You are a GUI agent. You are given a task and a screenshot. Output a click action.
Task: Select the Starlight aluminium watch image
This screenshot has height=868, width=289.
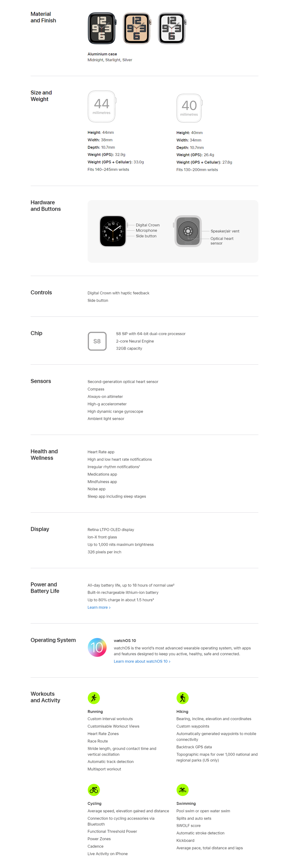(x=137, y=29)
